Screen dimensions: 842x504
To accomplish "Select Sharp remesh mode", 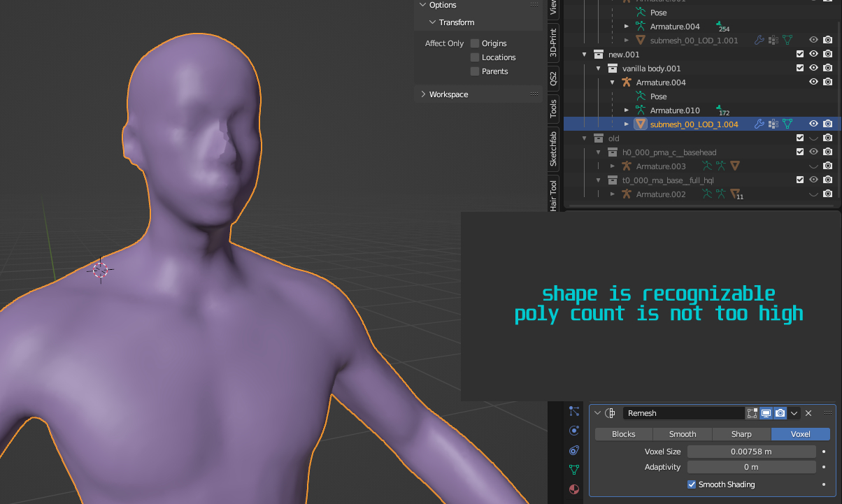I will pyautogui.click(x=741, y=434).
